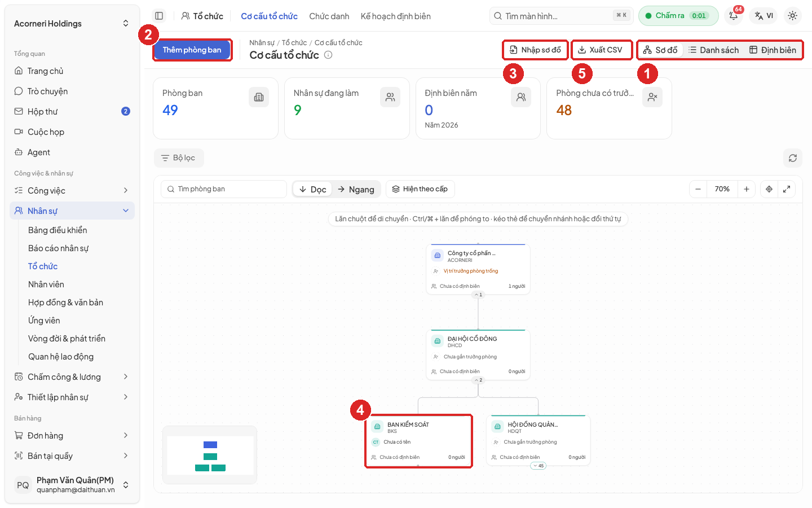Center the chart with the target icon
Image resolution: width=812 pixels, height=508 pixels.
point(769,189)
